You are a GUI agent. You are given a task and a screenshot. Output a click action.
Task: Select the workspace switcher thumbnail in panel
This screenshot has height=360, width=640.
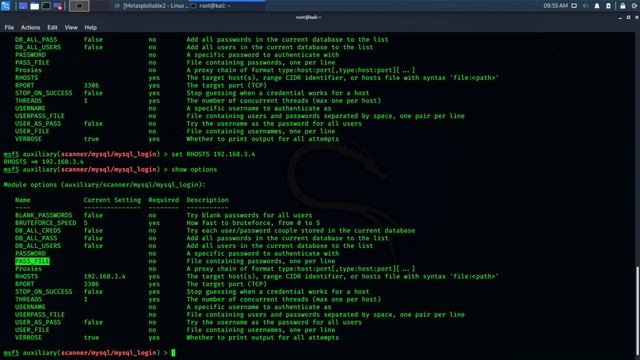point(79,6)
